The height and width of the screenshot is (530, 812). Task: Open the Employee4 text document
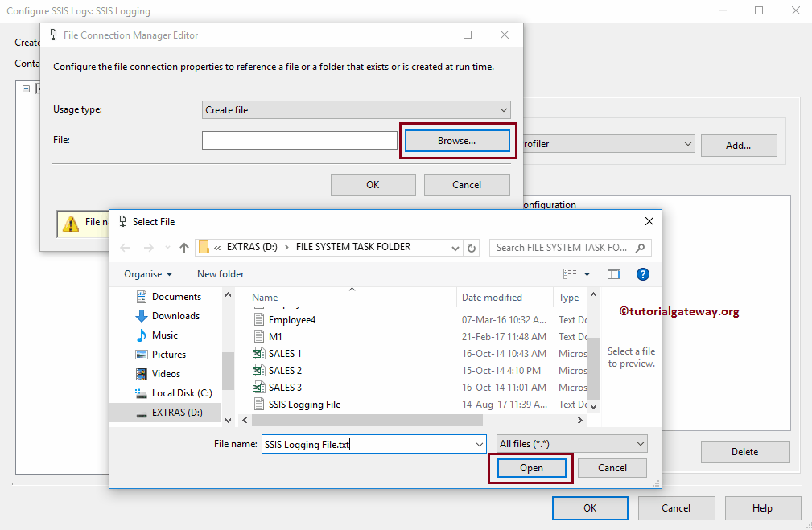tap(290, 319)
